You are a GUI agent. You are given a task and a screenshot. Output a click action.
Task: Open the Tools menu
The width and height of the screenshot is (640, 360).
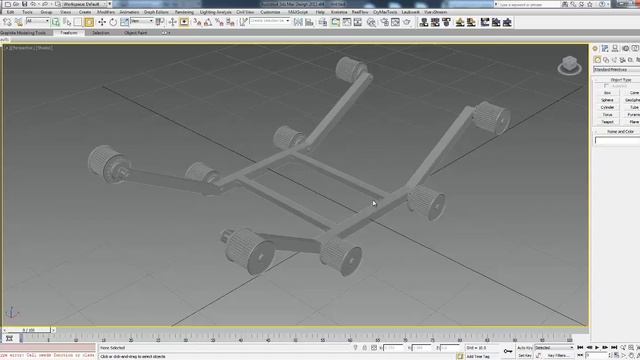pyautogui.click(x=27, y=12)
